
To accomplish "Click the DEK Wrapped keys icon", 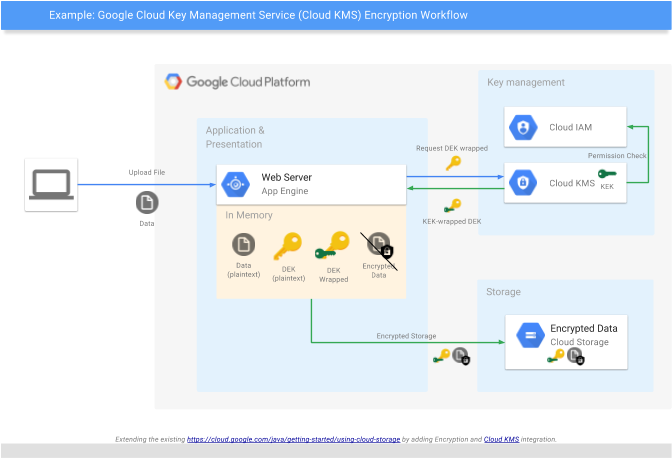I will click(x=333, y=248).
